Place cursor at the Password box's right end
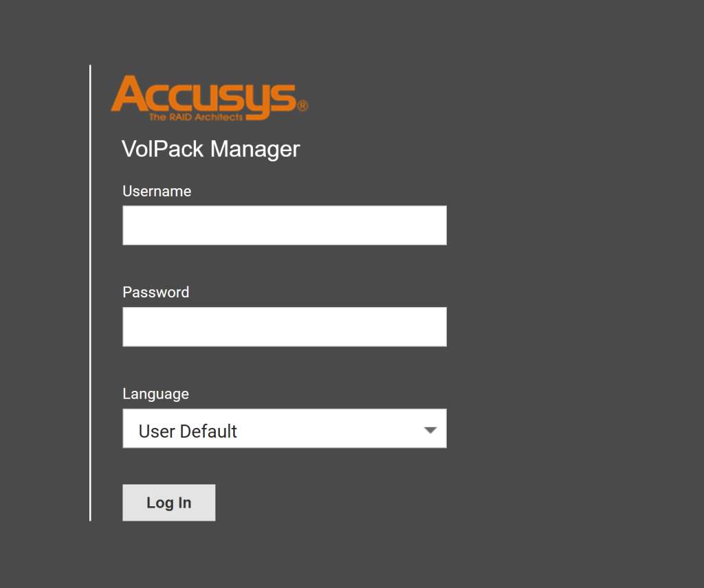The height and width of the screenshot is (588, 704). (x=442, y=326)
